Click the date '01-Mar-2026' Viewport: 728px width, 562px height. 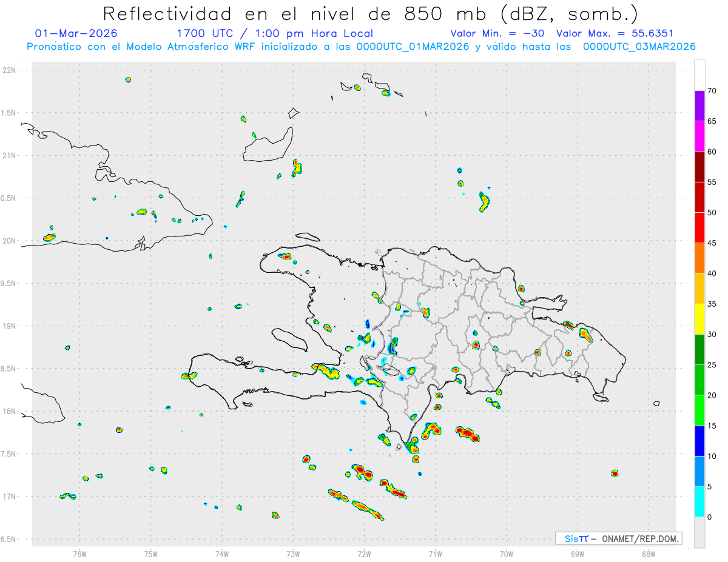[x=76, y=33]
